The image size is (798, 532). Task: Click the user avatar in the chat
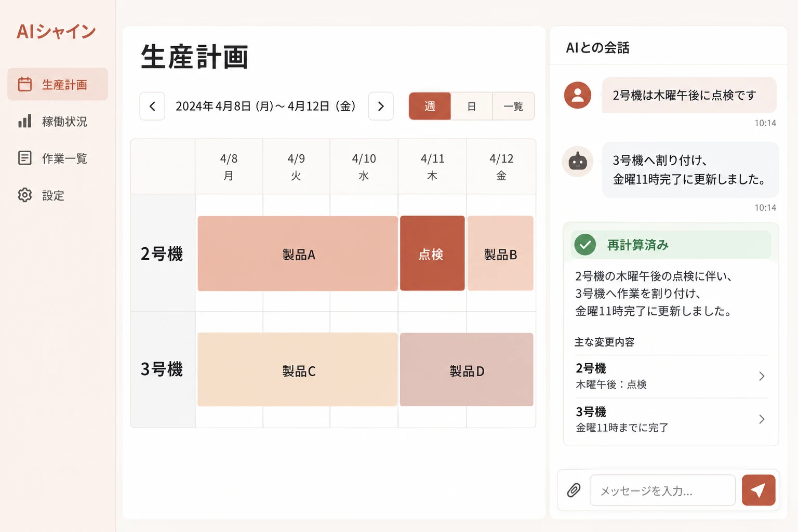(578, 95)
